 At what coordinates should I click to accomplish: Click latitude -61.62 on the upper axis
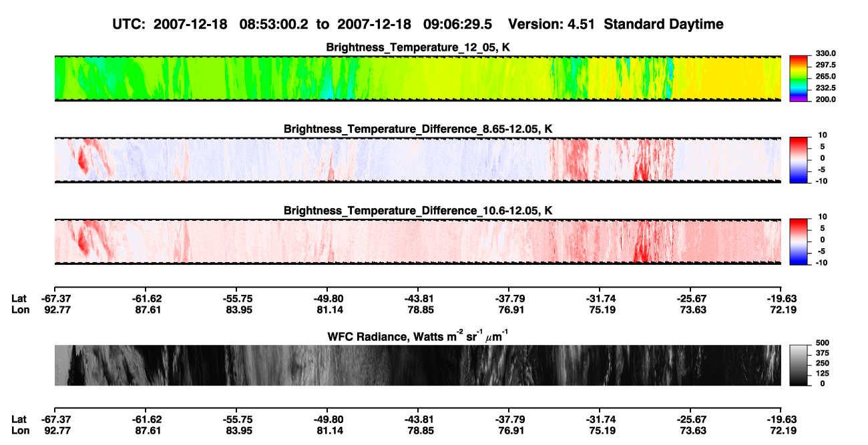(x=146, y=298)
